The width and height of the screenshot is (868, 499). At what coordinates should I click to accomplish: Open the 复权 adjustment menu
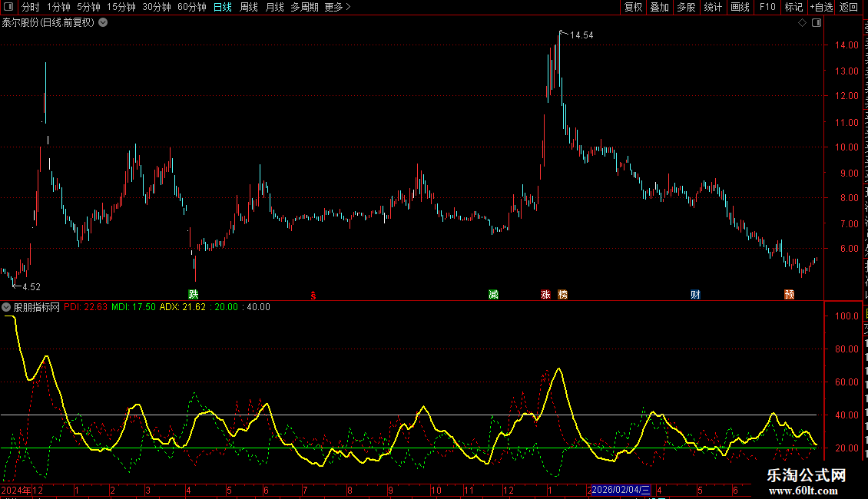[633, 7]
